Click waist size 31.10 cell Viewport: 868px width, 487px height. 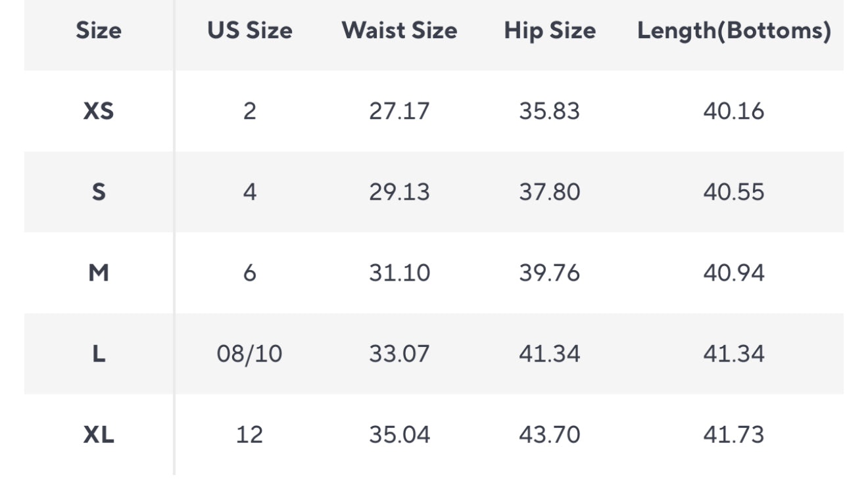point(399,273)
